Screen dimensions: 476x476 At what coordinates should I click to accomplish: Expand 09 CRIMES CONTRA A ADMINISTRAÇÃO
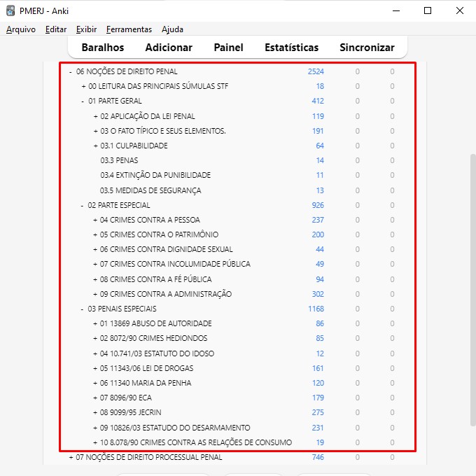95,295
